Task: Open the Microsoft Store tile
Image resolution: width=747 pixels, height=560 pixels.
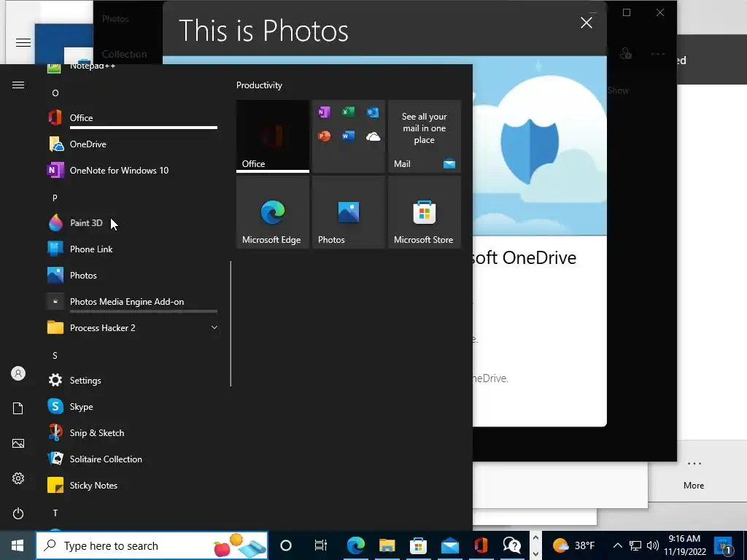Action: (425, 212)
